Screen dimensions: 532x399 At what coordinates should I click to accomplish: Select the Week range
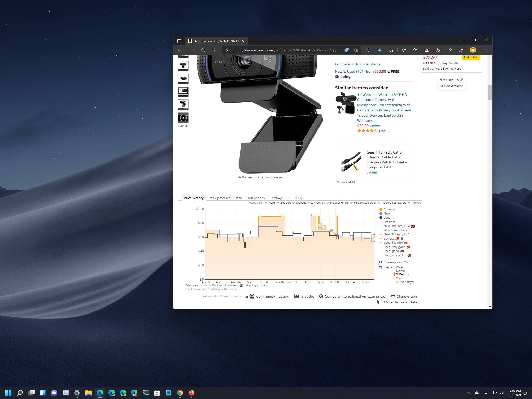coord(400,267)
